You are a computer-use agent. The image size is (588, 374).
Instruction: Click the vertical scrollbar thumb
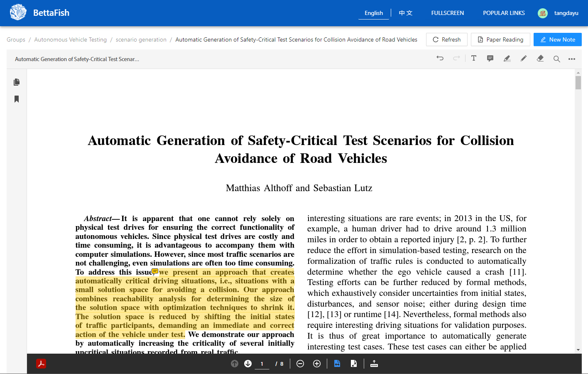click(x=578, y=83)
